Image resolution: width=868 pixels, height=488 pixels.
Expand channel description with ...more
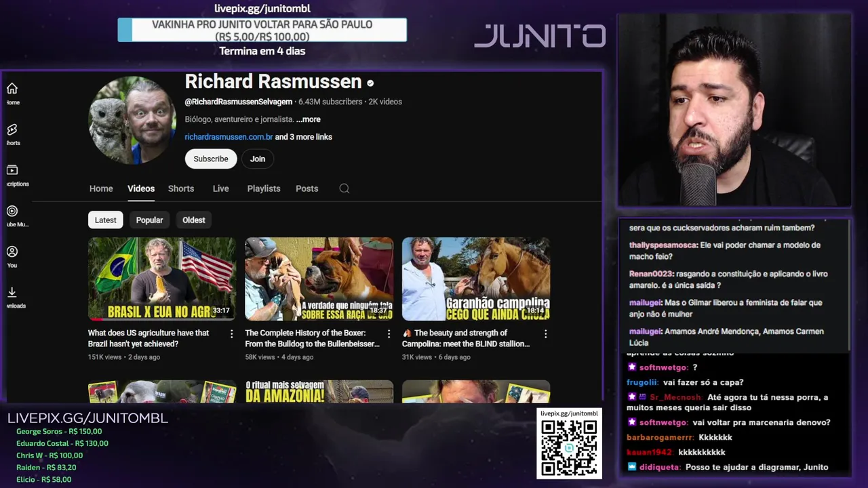pyautogui.click(x=308, y=119)
